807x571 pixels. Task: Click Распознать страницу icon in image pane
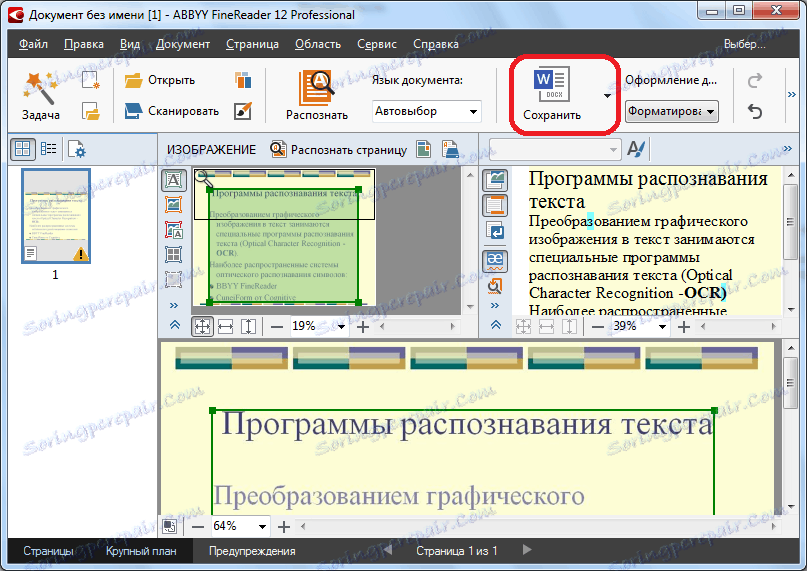tap(278, 150)
